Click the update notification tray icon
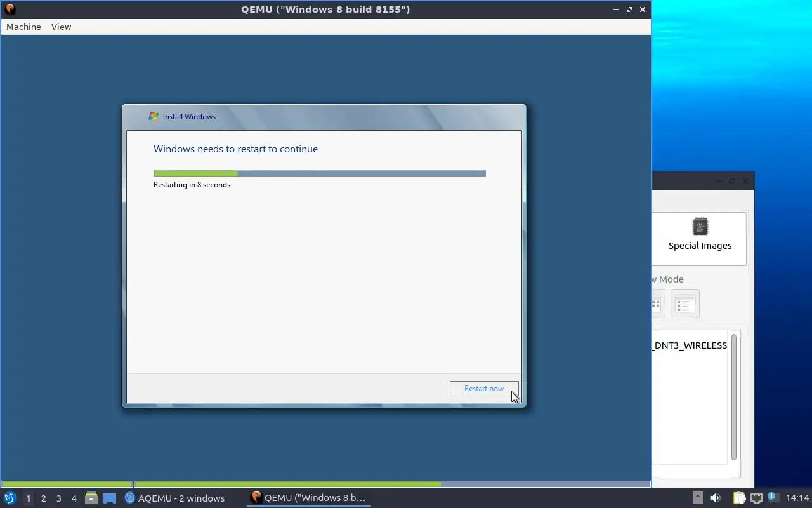 (772, 497)
